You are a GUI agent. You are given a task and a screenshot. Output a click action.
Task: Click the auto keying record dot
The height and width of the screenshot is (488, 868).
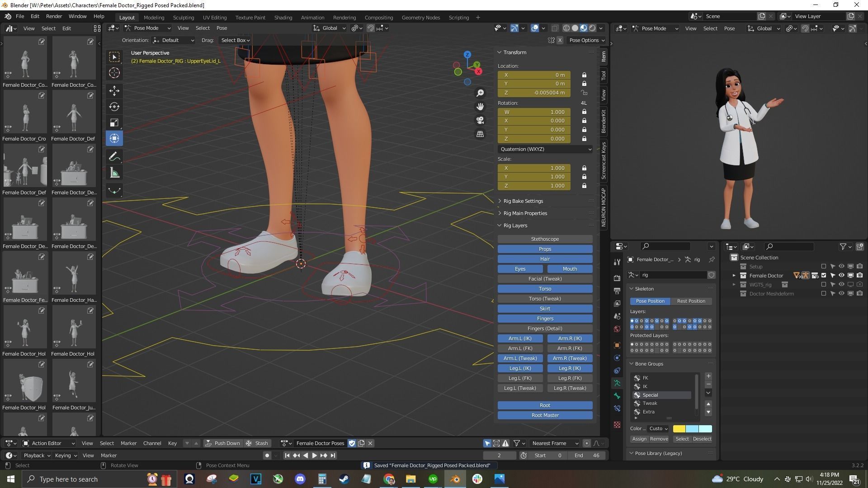pos(267,455)
